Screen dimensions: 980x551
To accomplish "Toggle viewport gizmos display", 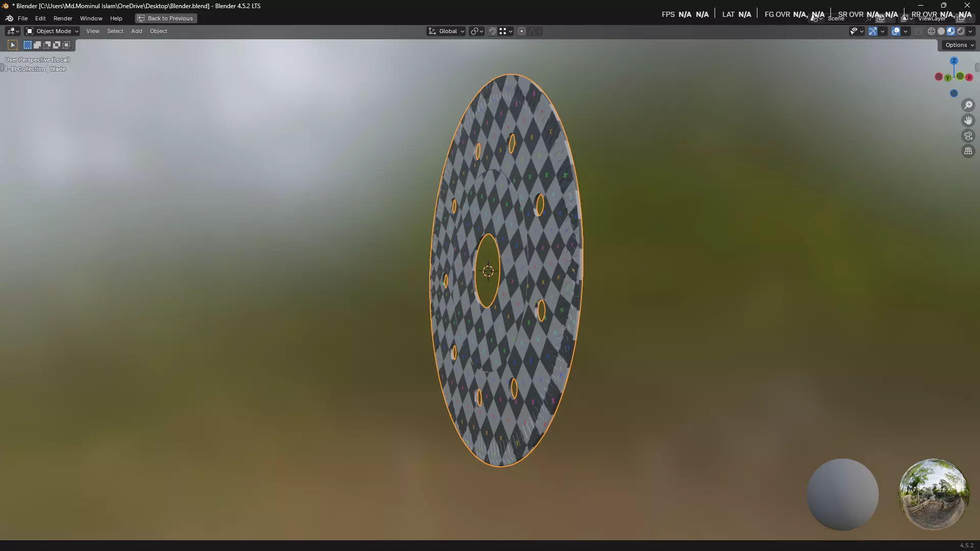I will 873,31.
